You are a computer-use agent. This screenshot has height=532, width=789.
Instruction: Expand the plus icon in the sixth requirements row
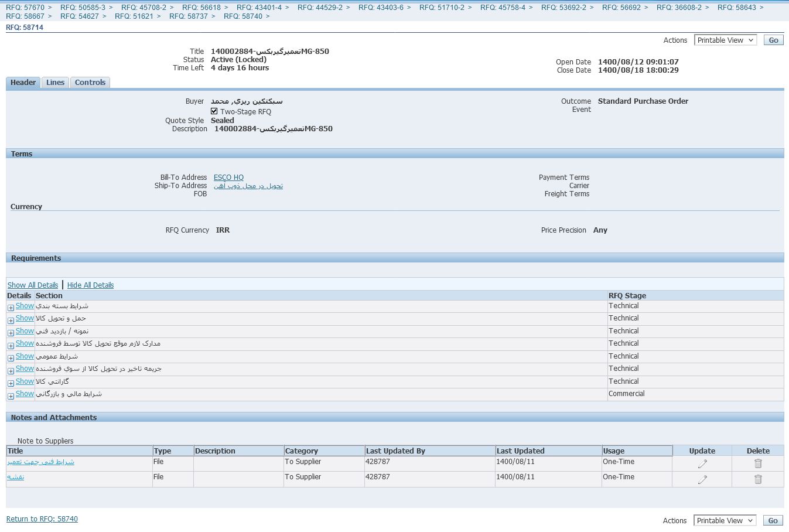point(11,371)
